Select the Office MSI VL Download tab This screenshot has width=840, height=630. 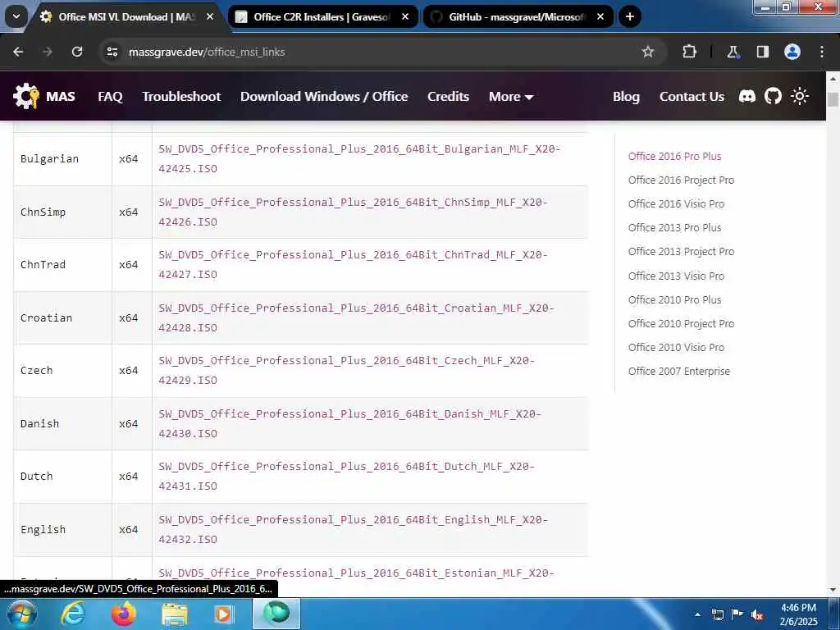(x=126, y=16)
